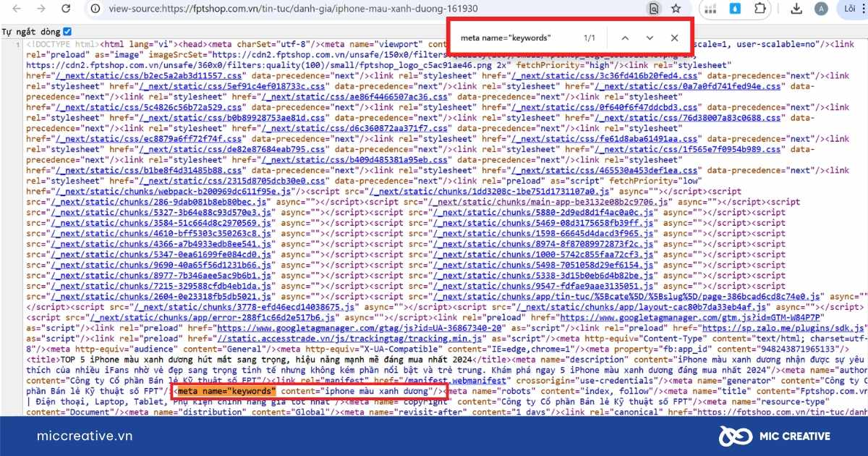
Task: Open site information icon in address bar
Action: click(95, 9)
